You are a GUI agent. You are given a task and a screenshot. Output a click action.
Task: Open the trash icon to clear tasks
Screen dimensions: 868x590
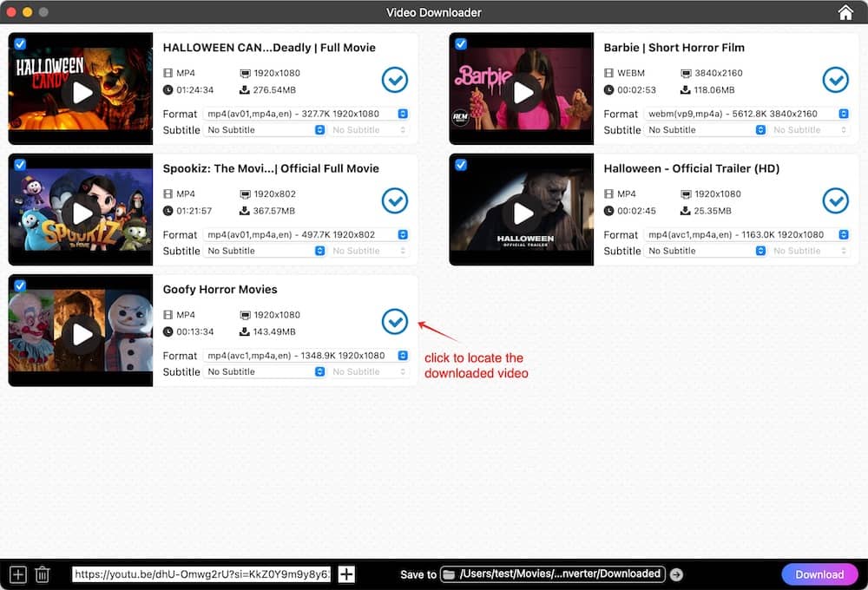tap(43, 574)
